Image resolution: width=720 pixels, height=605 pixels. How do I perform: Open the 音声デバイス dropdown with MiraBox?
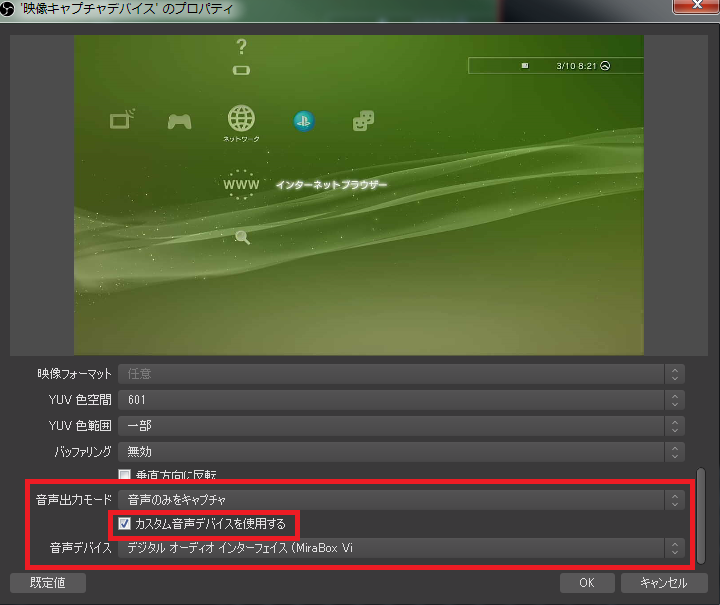click(x=401, y=548)
